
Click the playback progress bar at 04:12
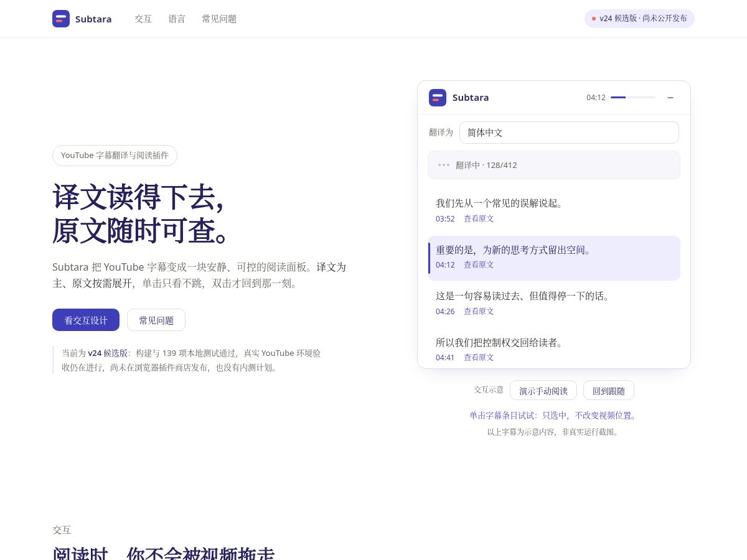[x=632, y=98]
